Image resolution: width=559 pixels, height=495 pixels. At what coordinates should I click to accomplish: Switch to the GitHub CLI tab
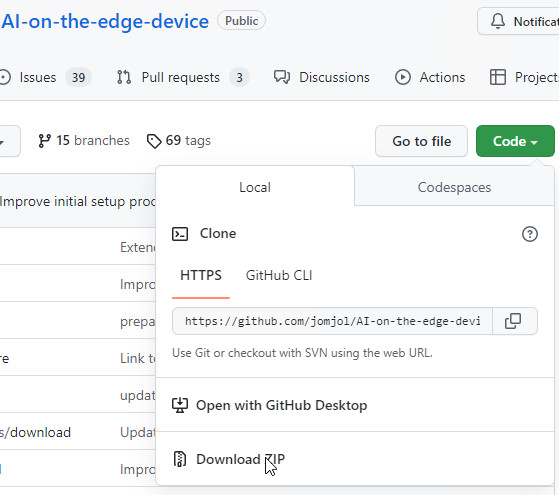[x=279, y=275]
